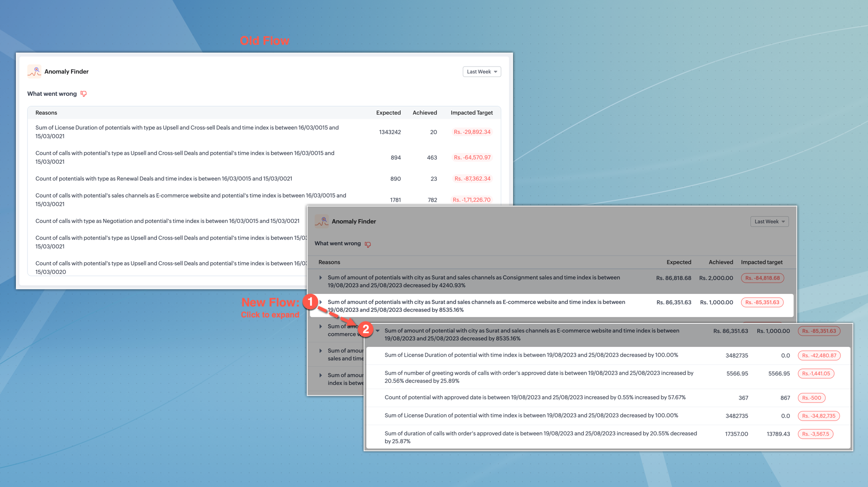This screenshot has width=868, height=487.
Task: Click Anomaly Finder icon in Old Flow panel
Action: tap(34, 71)
